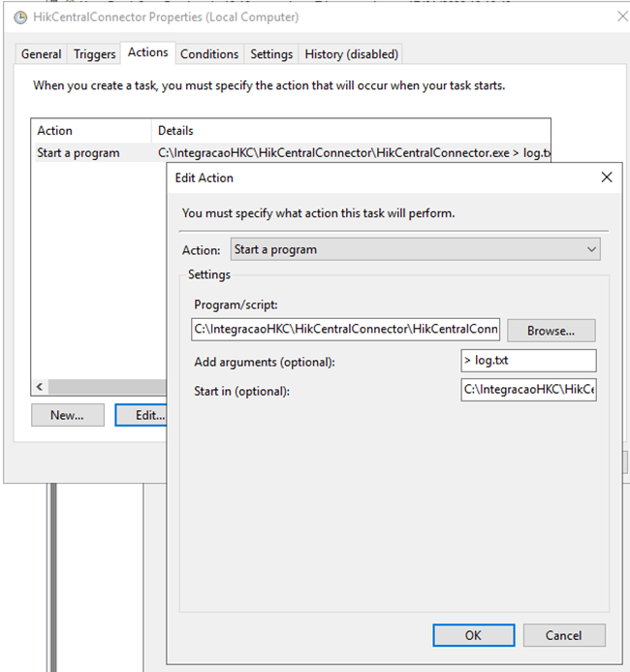Open the History (disabled) tab
The height and width of the screenshot is (672, 630).
pos(351,54)
